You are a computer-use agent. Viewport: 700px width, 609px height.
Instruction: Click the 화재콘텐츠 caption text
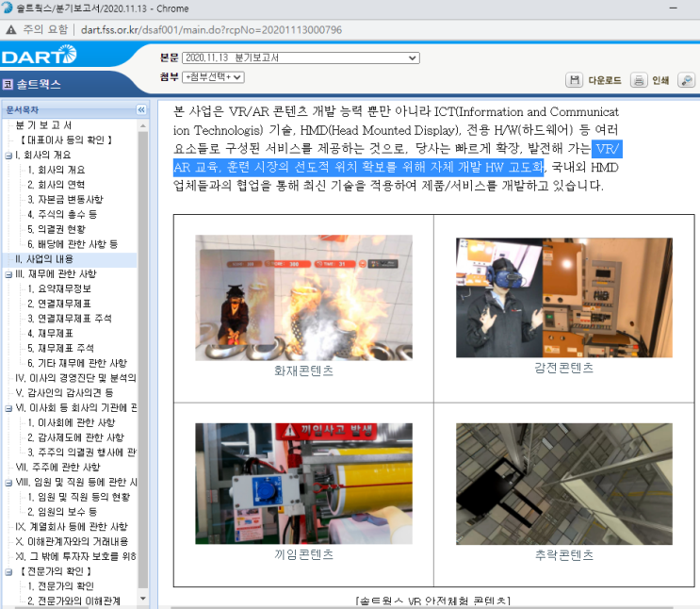pyautogui.click(x=304, y=370)
